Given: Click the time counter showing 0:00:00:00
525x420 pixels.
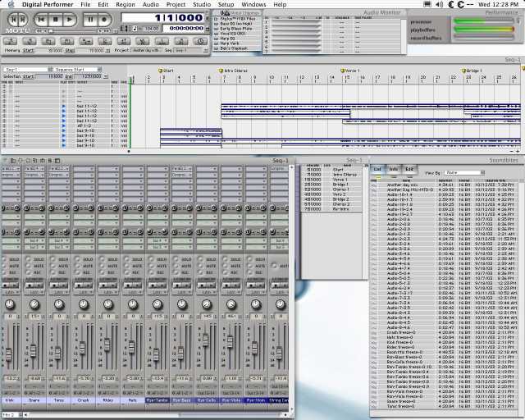Looking at the screenshot, I should 184,29.
